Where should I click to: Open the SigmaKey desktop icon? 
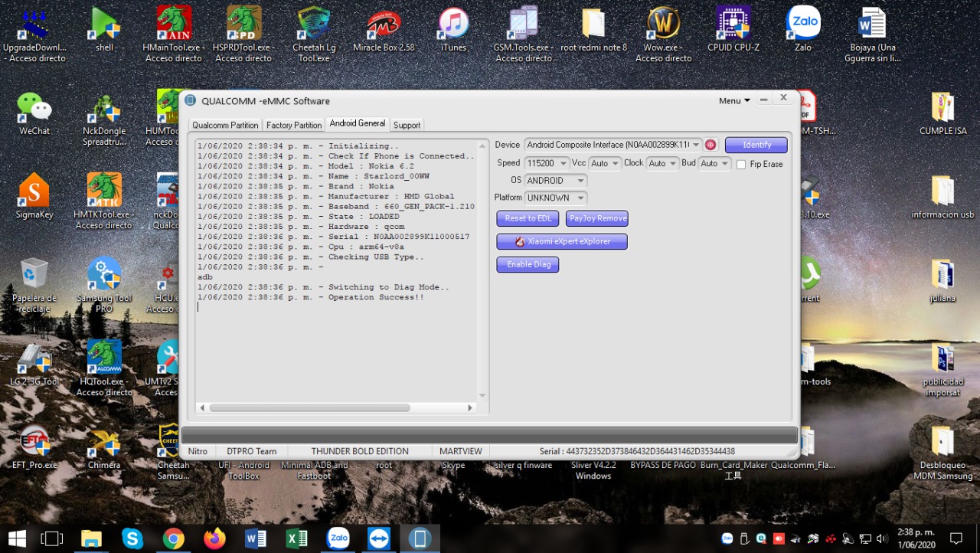click(34, 197)
